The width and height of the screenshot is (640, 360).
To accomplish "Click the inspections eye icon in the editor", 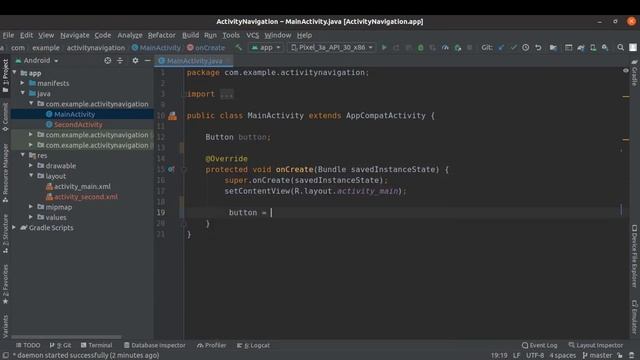I will [x=626, y=71].
